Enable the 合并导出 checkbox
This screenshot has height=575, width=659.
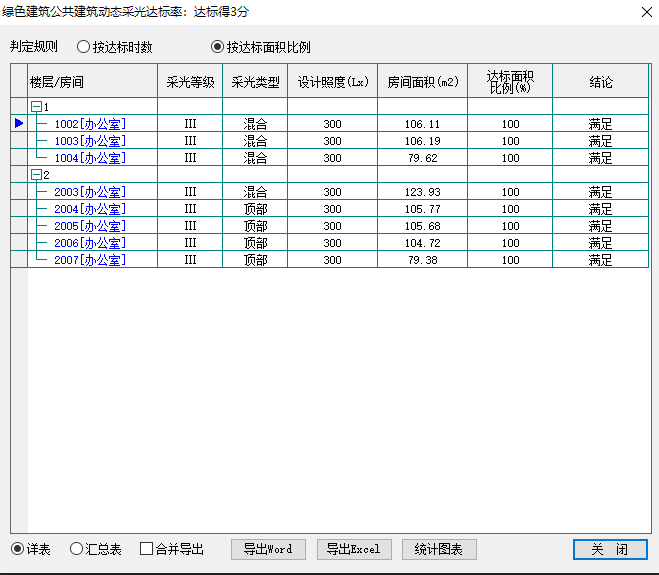tap(147, 549)
